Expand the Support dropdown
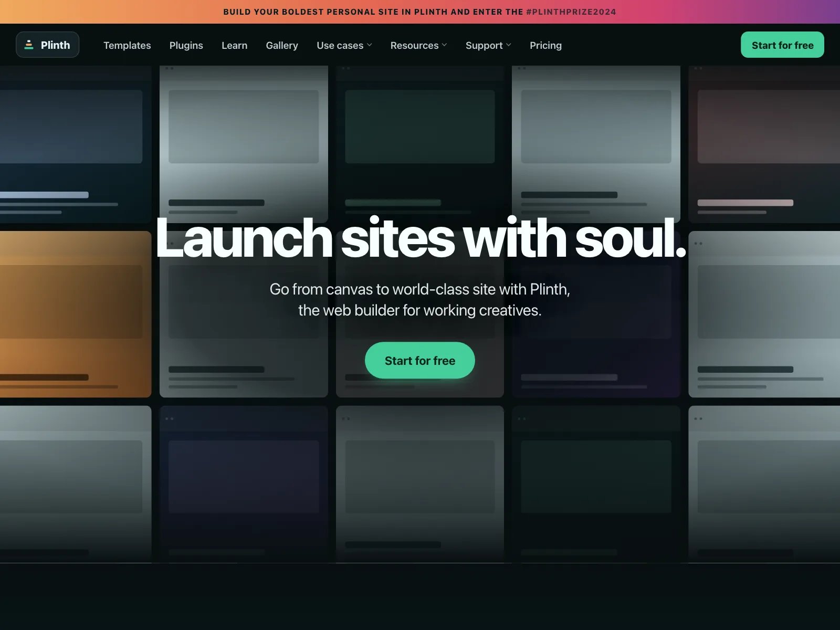 click(x=488, y=45)
